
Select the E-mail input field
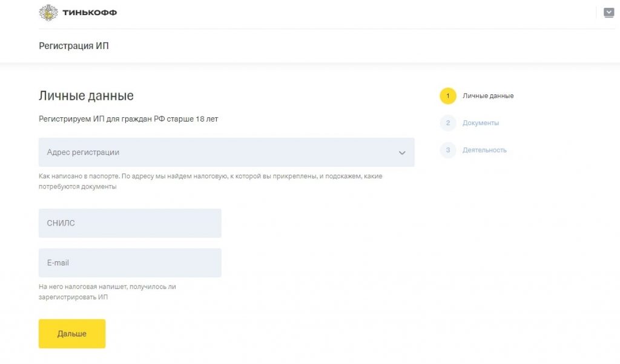pyautogui.click(x=130, y=262)
